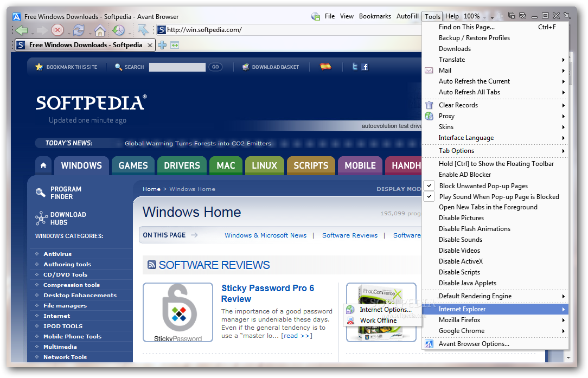
Task: Click Internet Options icon in submenu
Action: 350,310
